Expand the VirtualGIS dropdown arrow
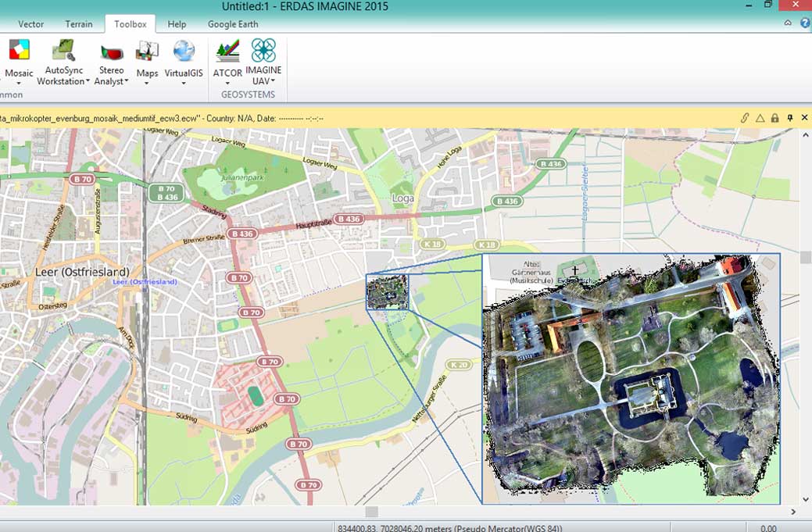 coord(184,84)
